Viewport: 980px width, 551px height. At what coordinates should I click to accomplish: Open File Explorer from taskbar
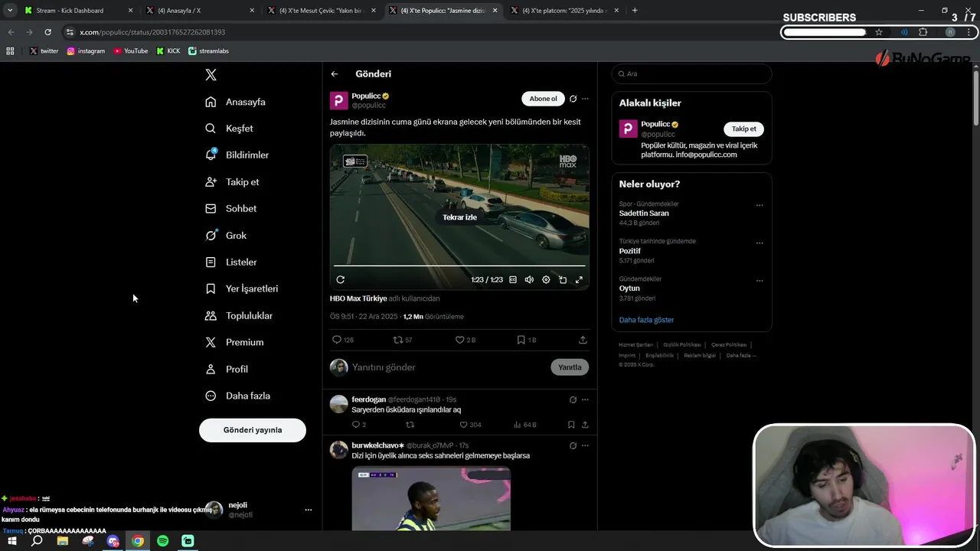[x=63, y=541]
